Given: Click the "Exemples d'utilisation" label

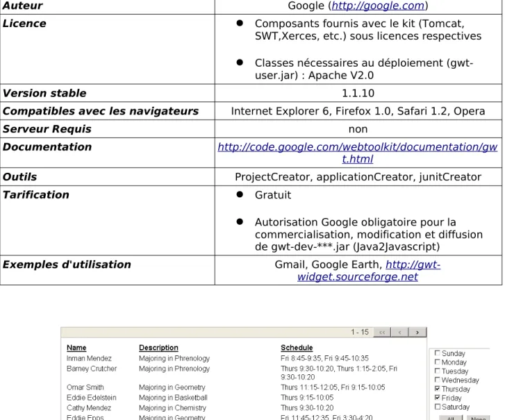Looking at the screenshot, I should [x=67, y=264].
